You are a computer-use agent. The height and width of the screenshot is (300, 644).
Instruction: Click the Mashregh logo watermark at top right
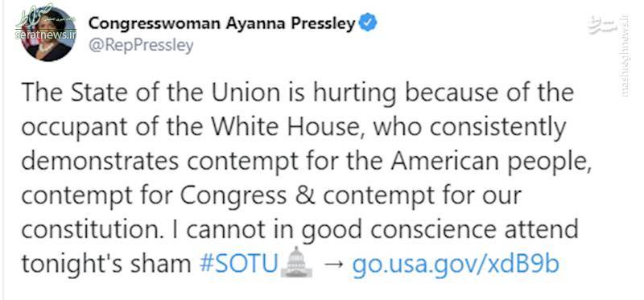pyautogui.click(x=602, y=26)
